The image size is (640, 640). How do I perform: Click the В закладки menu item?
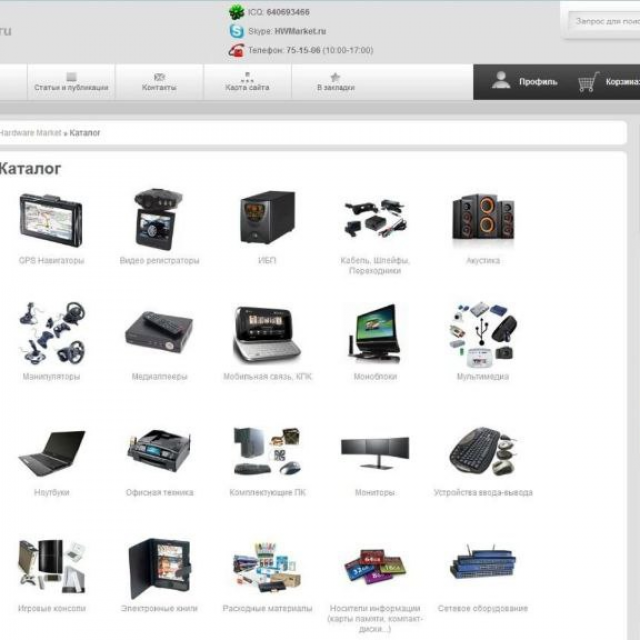pos(336,82)
